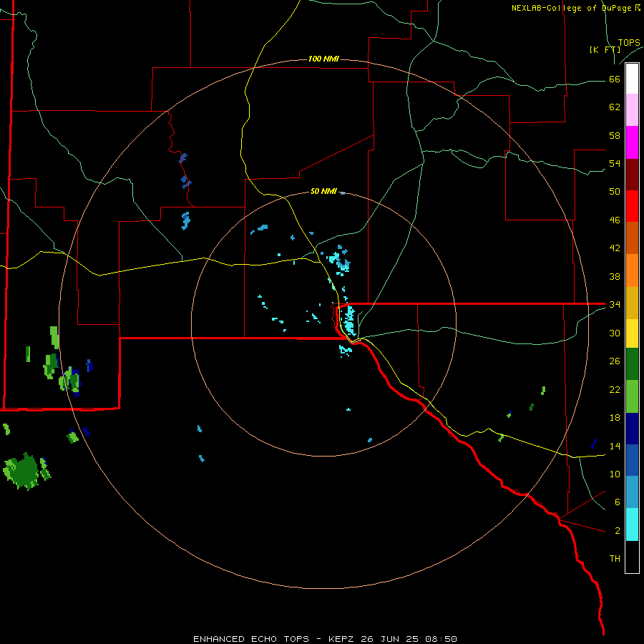Screen dimensions: 644x644
Task: Select the dark orange legend swatch
Action: tap(632, 238)
